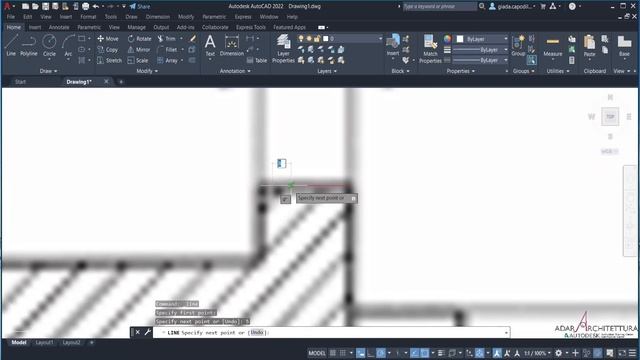Click the Share button
This screenshot has height=360, width=640.
pyautogui.click(x=140, y=6)
